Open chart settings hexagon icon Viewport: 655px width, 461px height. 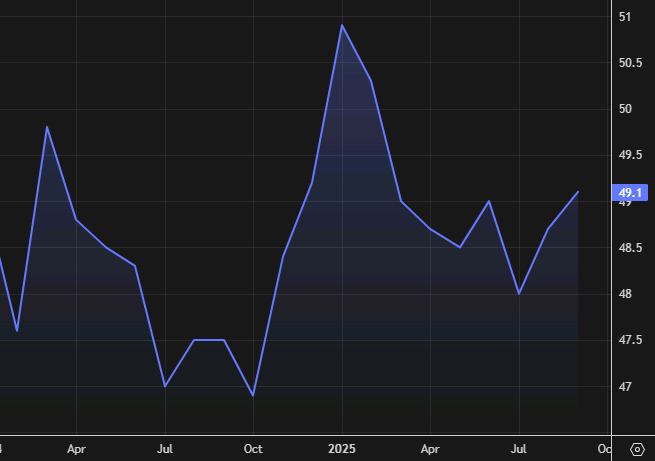(635, 450)
